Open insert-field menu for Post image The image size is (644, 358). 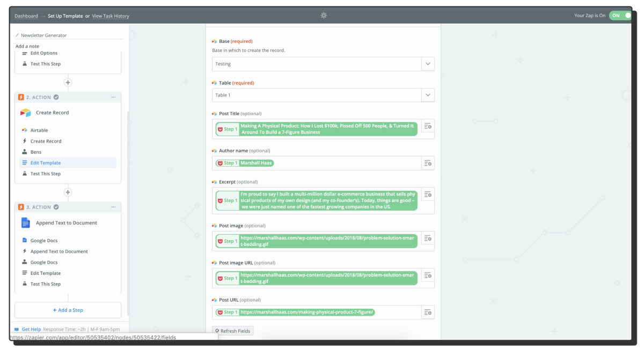tap(428, 238)
